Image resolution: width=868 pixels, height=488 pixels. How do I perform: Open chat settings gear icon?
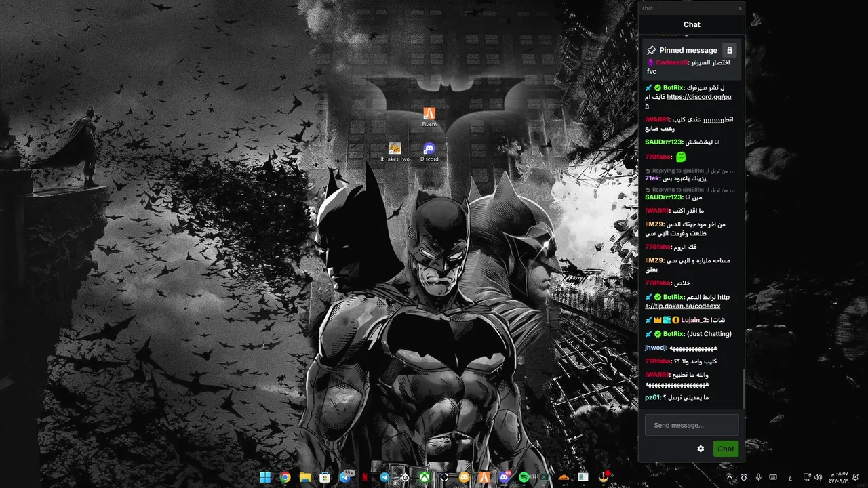tap(701, 449)
